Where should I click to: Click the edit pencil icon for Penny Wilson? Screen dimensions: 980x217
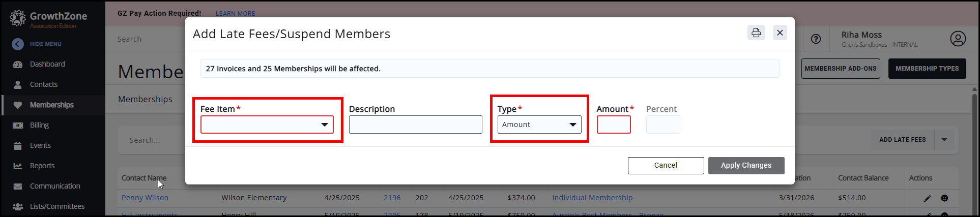coord(927,198)
